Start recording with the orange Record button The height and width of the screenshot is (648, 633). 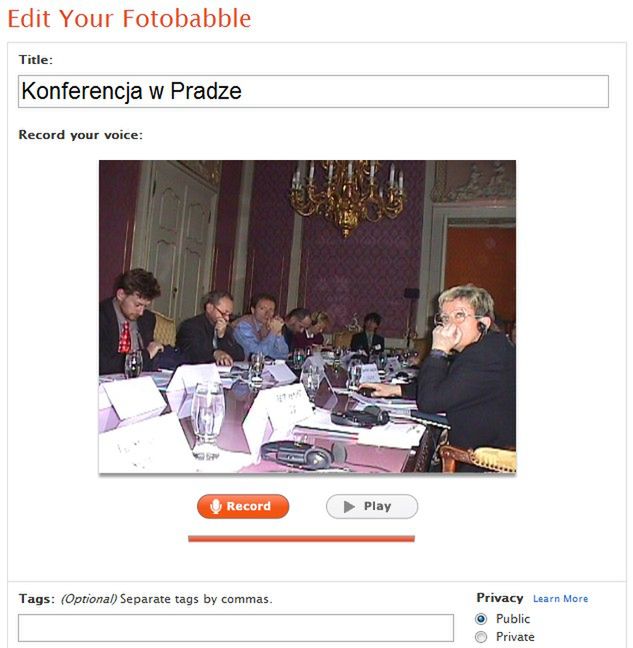[x=243, y=506]
